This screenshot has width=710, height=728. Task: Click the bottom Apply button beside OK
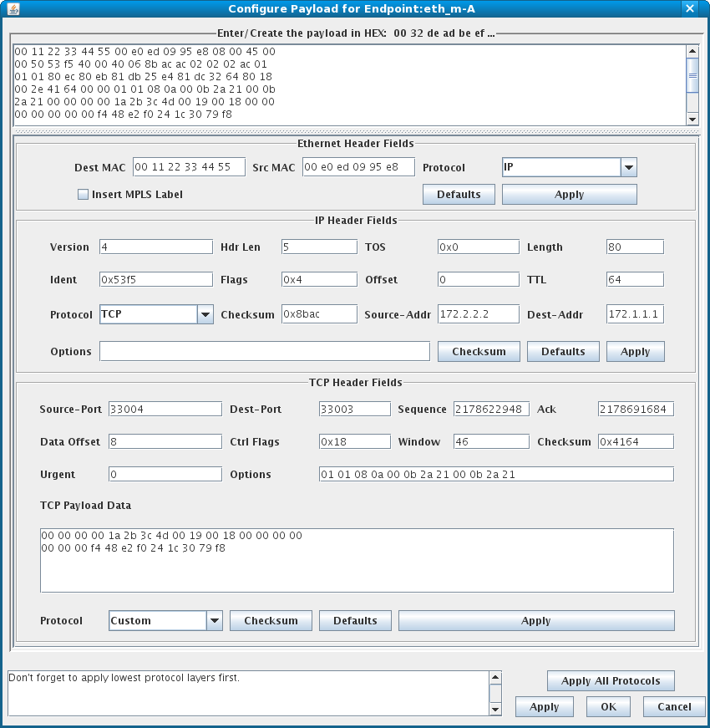pos(545,706)
